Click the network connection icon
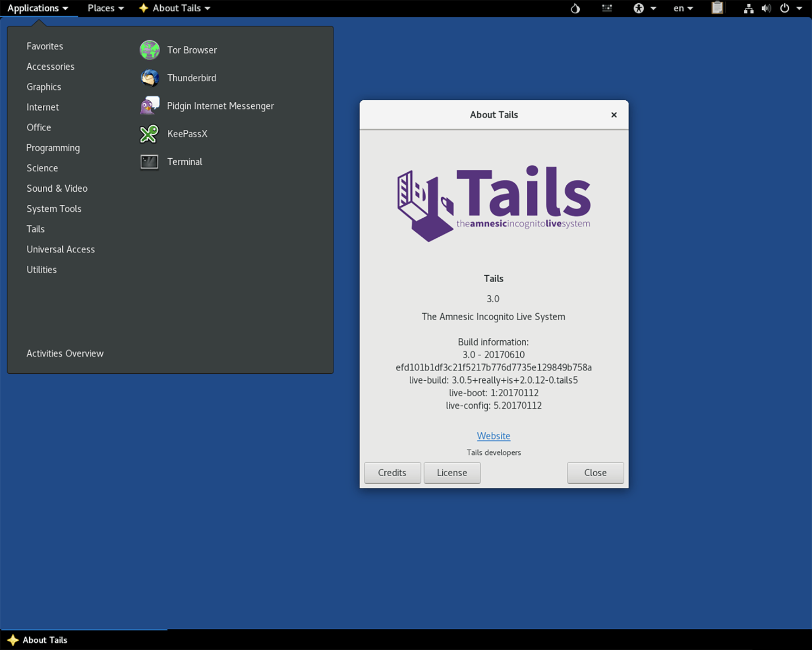 [749, 8]
